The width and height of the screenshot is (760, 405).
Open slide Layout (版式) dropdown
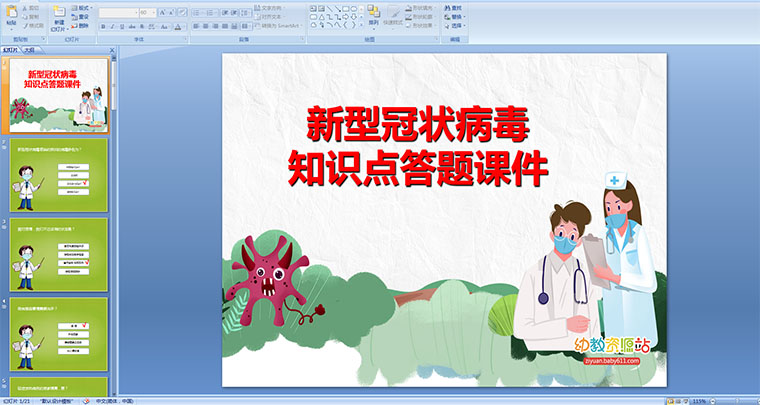coord(81,8)
